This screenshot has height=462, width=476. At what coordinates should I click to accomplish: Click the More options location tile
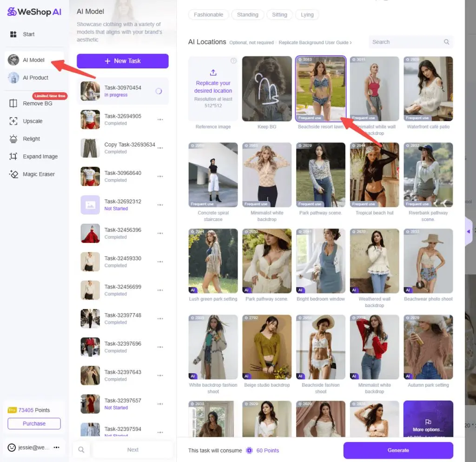tap(428, 419)
